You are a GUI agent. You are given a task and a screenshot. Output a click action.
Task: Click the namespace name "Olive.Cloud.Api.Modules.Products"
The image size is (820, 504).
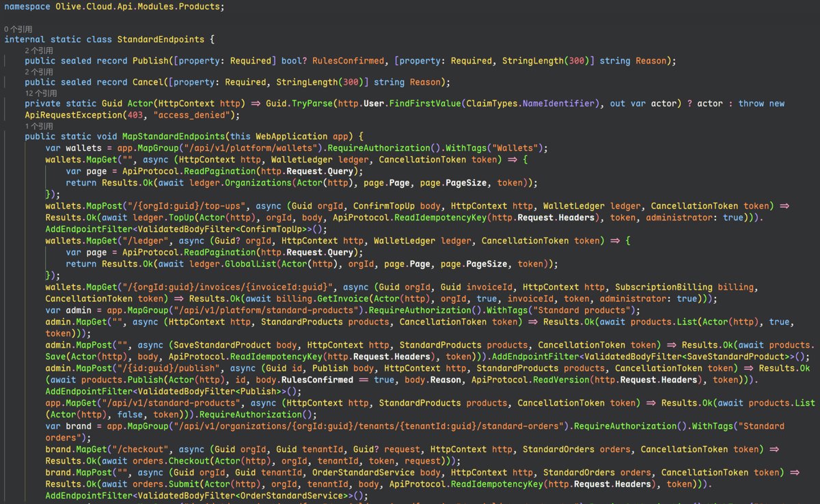pyautogui.click(x=137, y=6)
